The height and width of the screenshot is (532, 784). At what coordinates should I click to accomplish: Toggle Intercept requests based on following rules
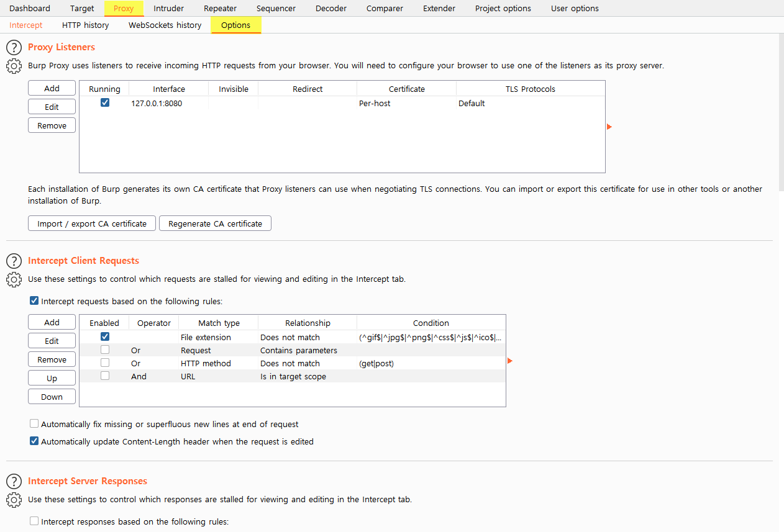coord(34,301)
